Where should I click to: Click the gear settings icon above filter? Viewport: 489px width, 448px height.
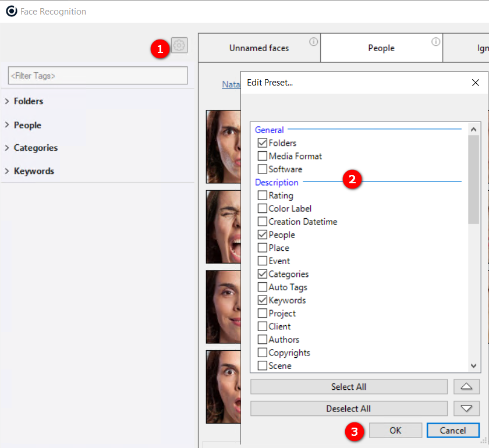click(179, 45)
